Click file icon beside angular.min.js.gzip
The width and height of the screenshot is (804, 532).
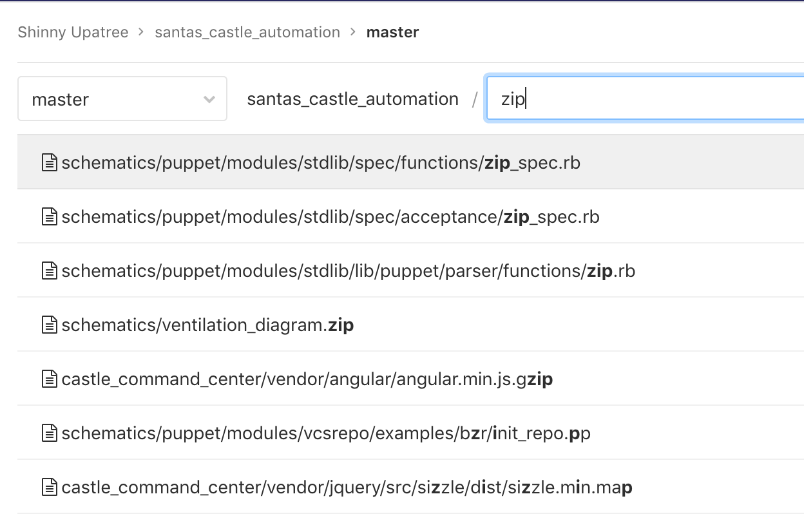pos(50,379)
